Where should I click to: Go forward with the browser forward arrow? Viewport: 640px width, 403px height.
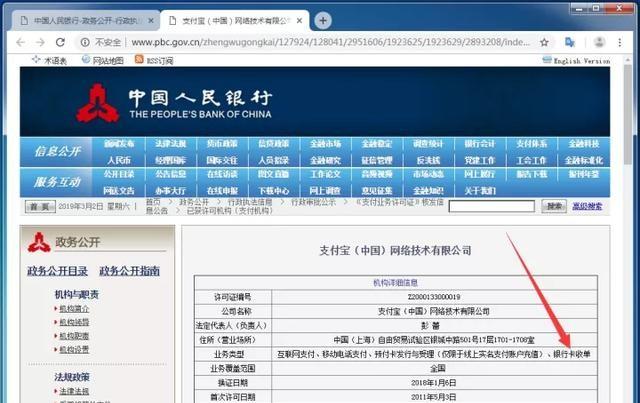tap(40, 42)
